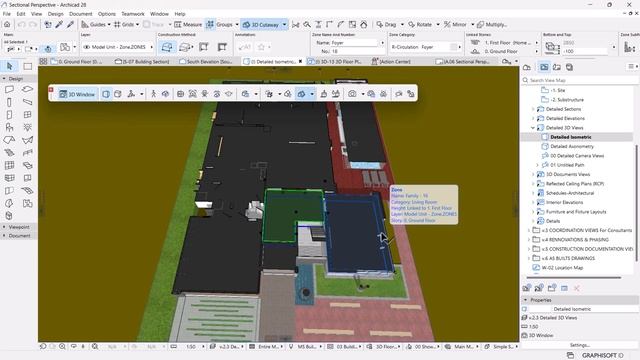Pick up parameters with the eyedropper icon
Image resolution: width=640 pixels, height=360 pixels.
click(x=59, y=24)
